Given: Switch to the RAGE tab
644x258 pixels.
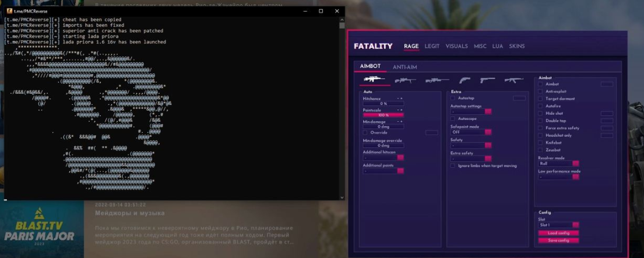Looking at the screenshot, I should pyautogui.click(x=411, y=47).
